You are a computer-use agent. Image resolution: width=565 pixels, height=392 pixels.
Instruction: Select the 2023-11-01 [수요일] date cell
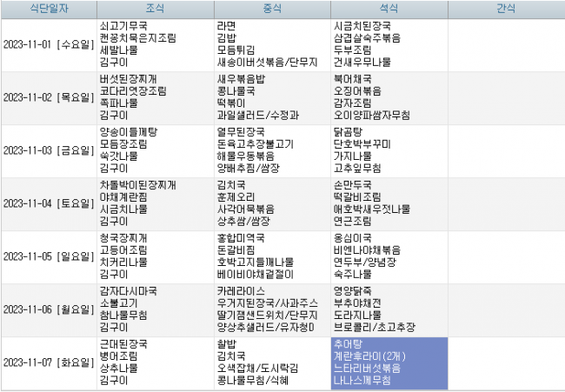coord(48,44)
